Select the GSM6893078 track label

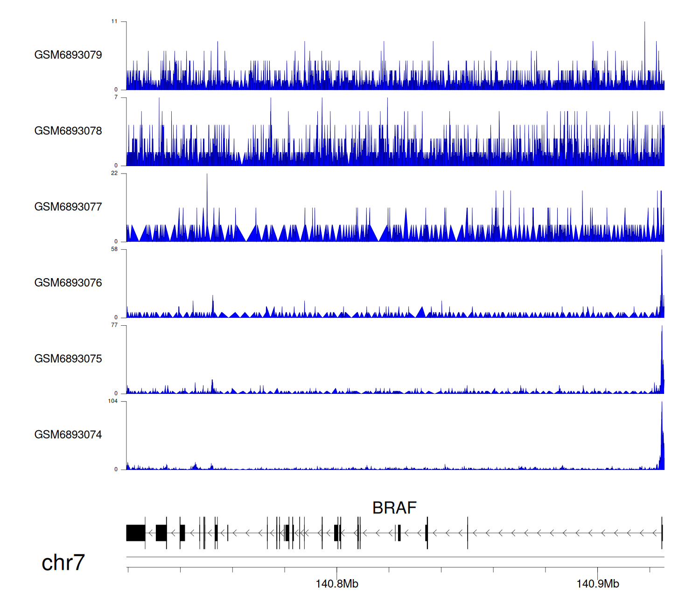pos(68,131)
